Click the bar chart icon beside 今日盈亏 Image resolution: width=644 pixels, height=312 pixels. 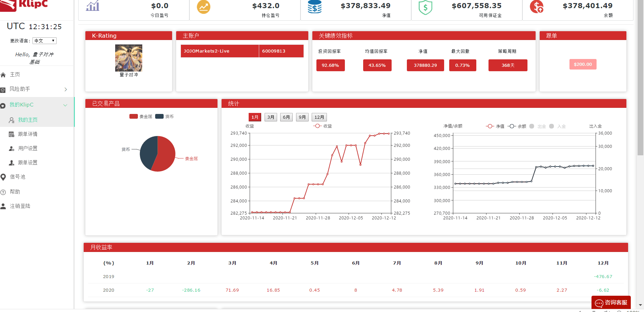tap(92, 5)
